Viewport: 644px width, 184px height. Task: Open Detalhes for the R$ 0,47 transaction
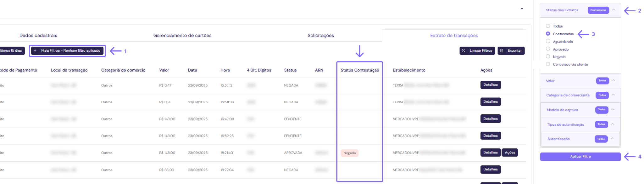tap(490, 85)
